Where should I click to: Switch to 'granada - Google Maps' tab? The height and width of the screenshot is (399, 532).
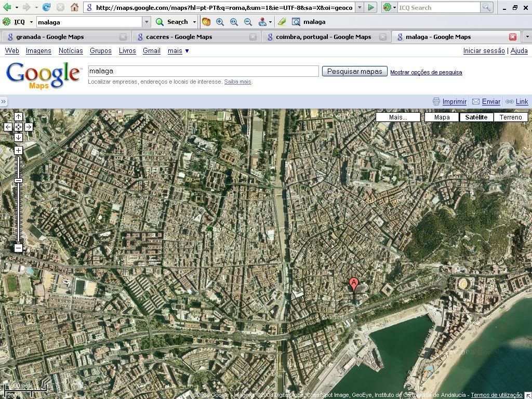pos(50,37)
